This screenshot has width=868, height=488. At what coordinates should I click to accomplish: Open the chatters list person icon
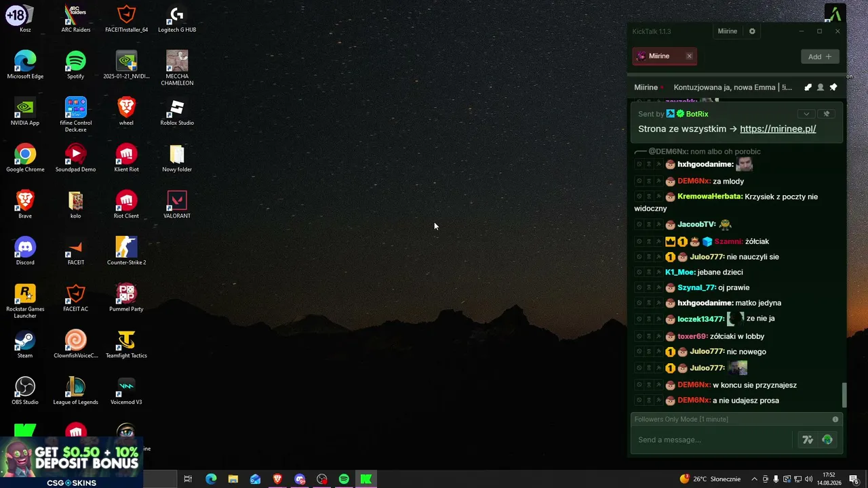821,87
